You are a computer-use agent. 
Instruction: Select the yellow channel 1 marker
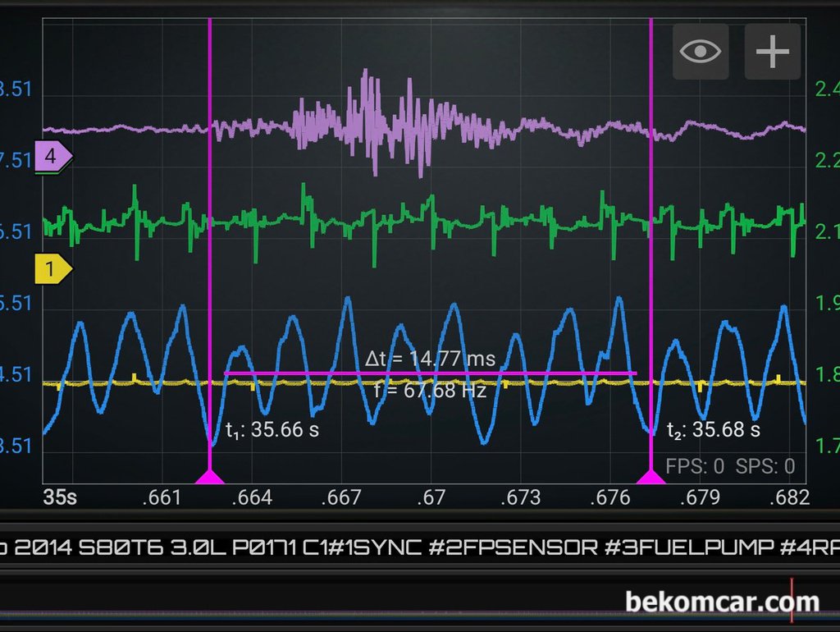[53, 268]
